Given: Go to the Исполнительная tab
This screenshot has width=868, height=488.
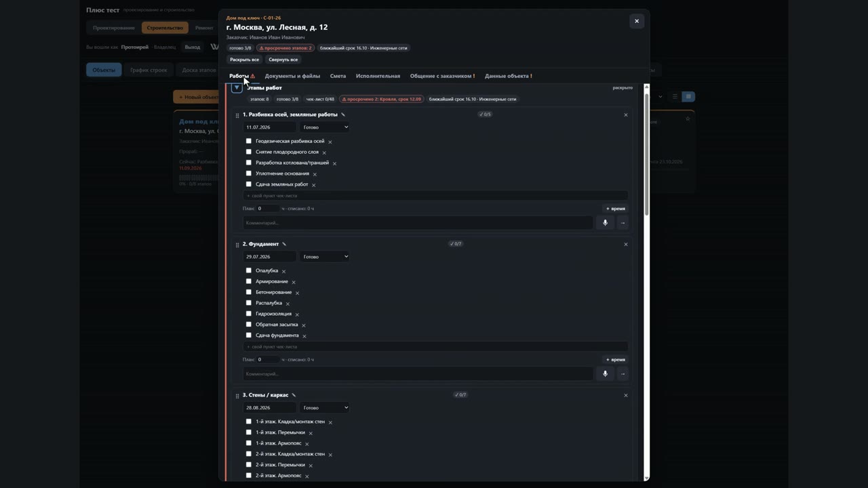Looking at the screenshot, I should 378,76.
